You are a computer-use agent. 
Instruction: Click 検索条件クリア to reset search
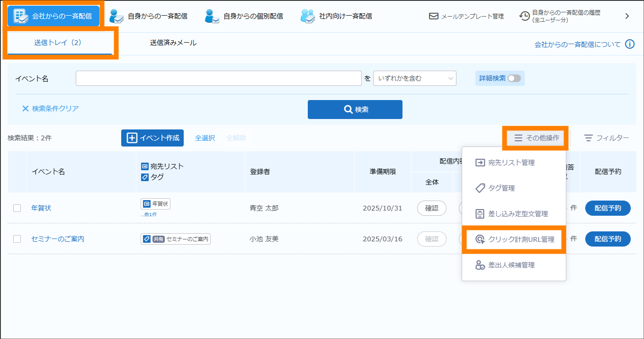(50, 109)
